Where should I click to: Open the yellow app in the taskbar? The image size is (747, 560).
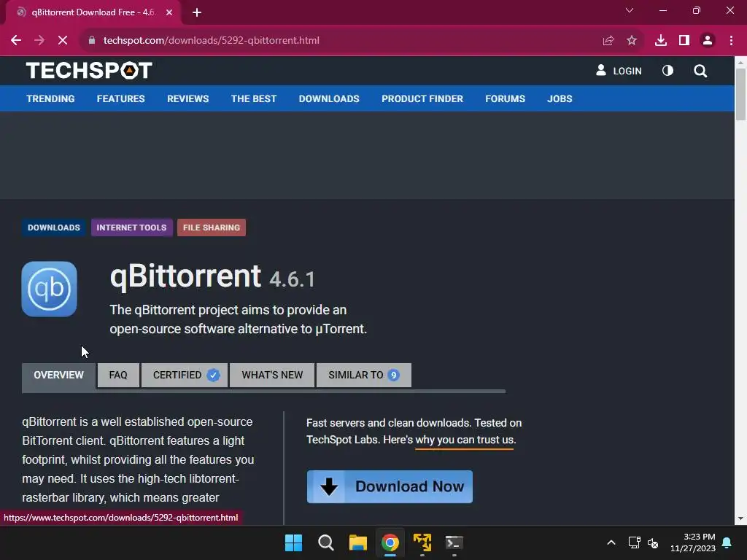pyautogui.click(x=422, y=542)
